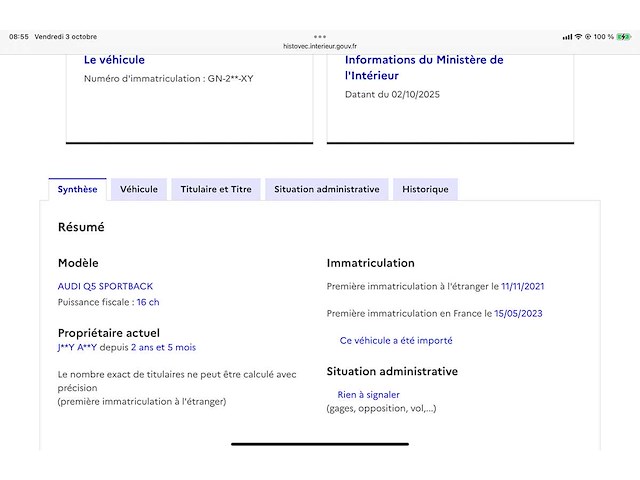Tap the Wi-Fi status icon

tap(578, 37)
